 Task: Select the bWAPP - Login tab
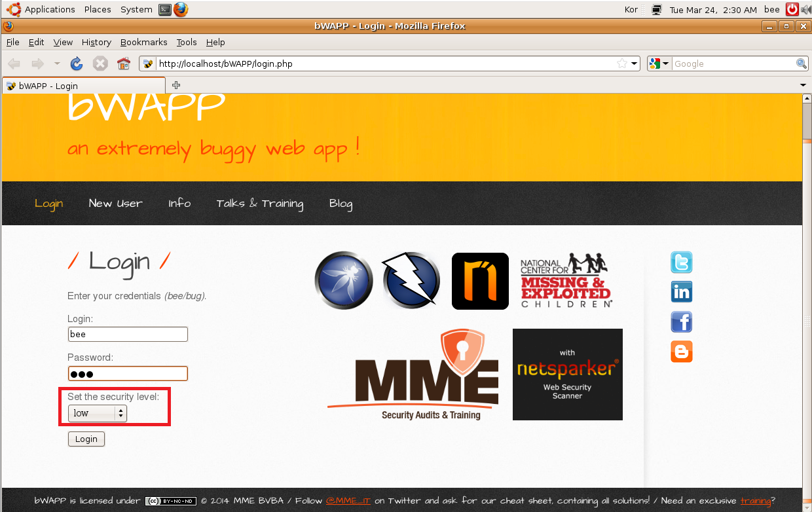[x=84, y=86]
